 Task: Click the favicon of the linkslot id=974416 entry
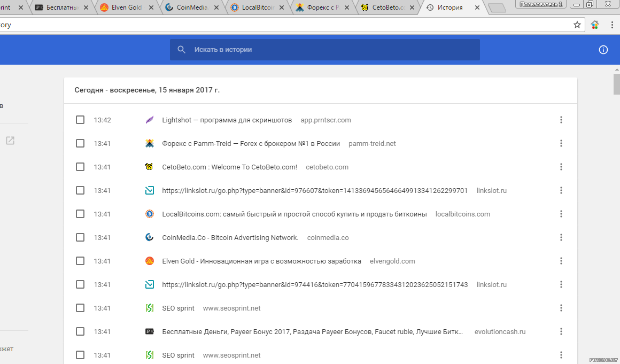[x=150, y=284]
